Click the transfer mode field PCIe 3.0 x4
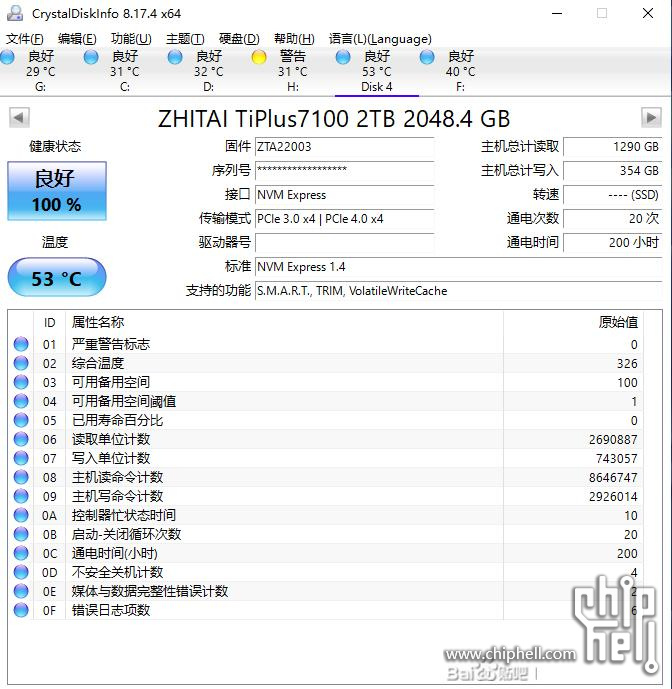This screenshot has height=689, width=672. tap(345, 218)
